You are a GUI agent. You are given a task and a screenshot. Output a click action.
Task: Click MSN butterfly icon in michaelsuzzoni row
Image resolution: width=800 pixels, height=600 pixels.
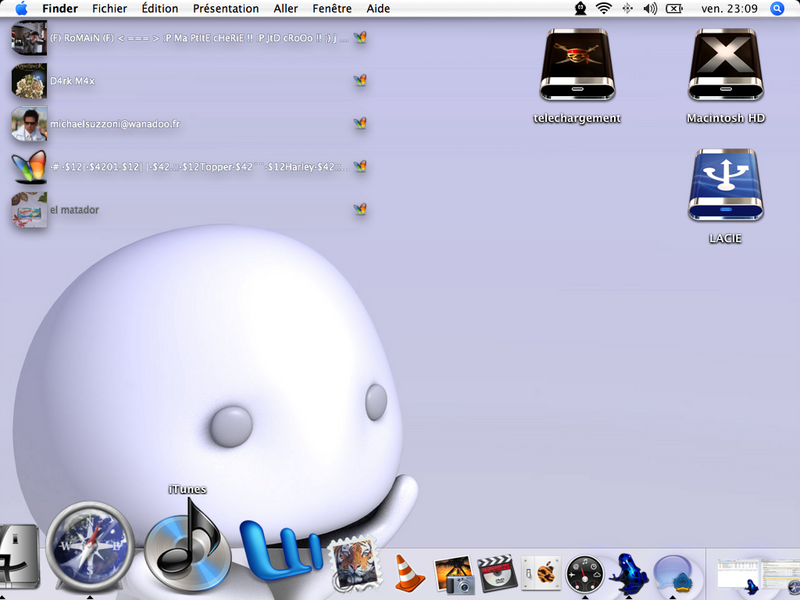(360, 123)
